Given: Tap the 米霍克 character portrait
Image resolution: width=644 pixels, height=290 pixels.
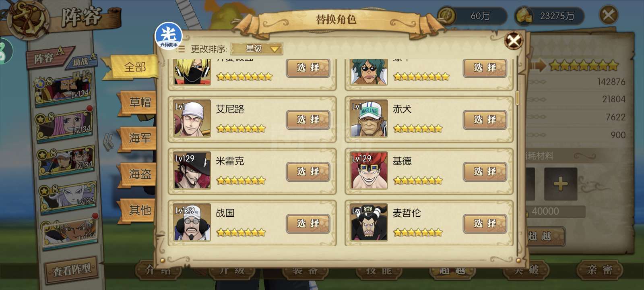Looking at the screenshot, I should coord(192,170).
